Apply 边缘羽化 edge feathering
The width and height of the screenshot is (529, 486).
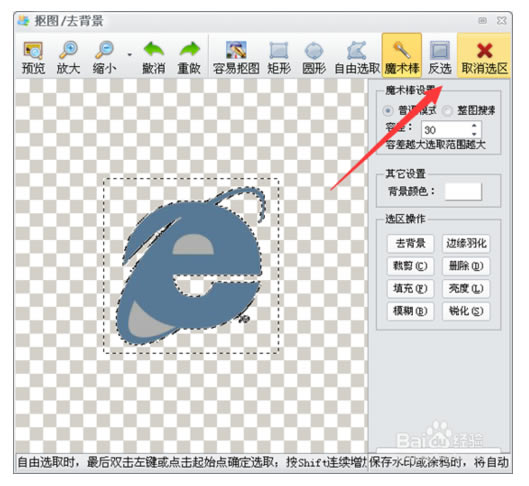[466, 243]
